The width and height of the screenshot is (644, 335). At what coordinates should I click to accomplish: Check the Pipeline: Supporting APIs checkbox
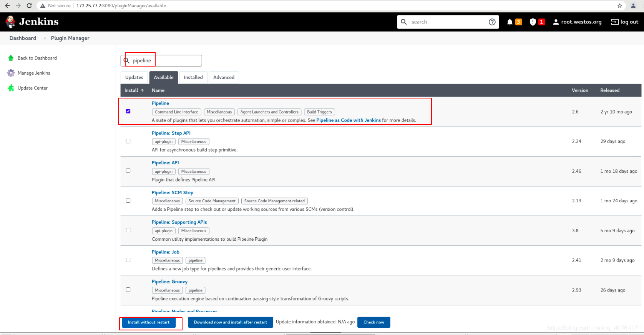coord(128,230)
